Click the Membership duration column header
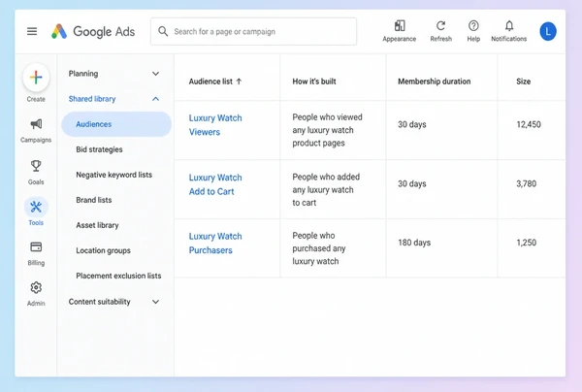 (x=434, y=82)
